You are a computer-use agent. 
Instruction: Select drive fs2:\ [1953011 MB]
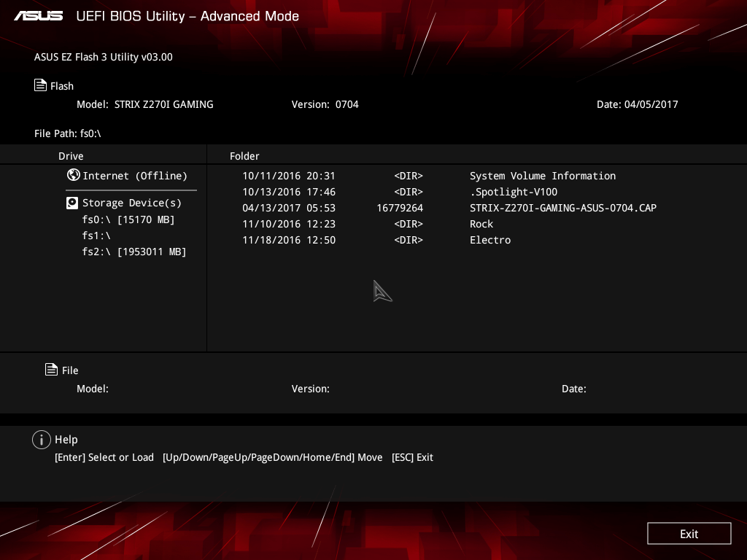point(134,252)
